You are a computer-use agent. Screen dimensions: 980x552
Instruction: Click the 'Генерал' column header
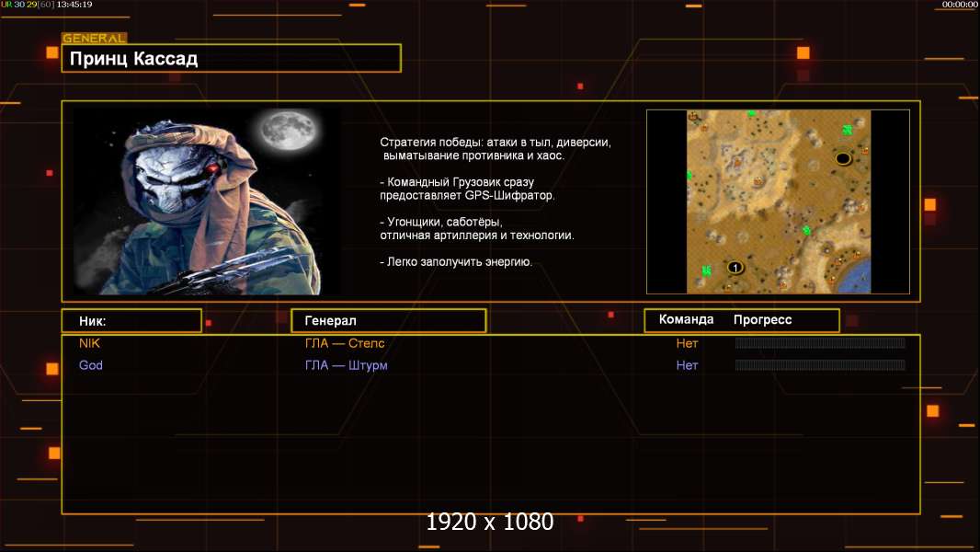click(x=388, y=321)
